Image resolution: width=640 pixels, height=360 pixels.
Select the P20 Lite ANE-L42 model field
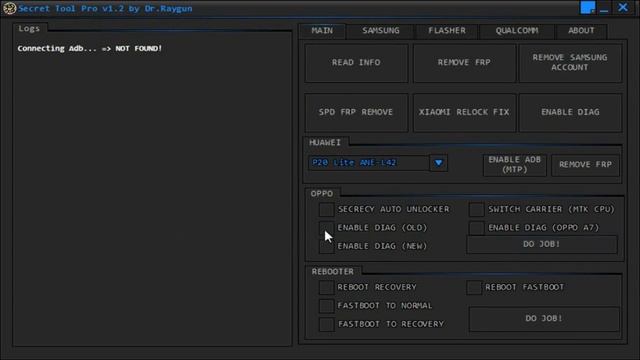pos(369,163)
